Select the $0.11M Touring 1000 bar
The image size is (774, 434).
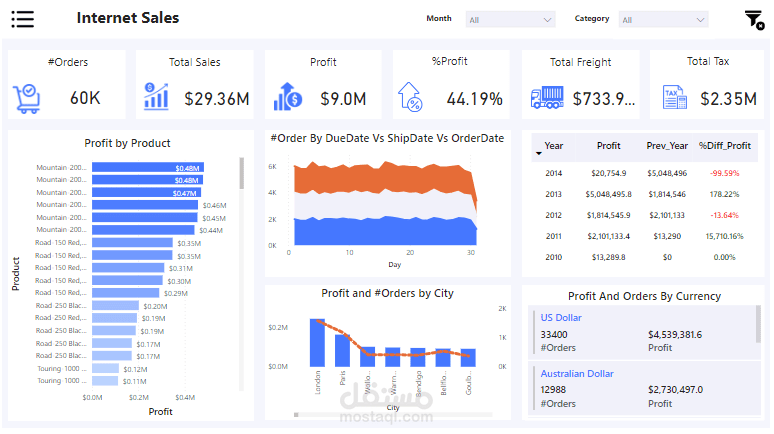pos(105,381)
